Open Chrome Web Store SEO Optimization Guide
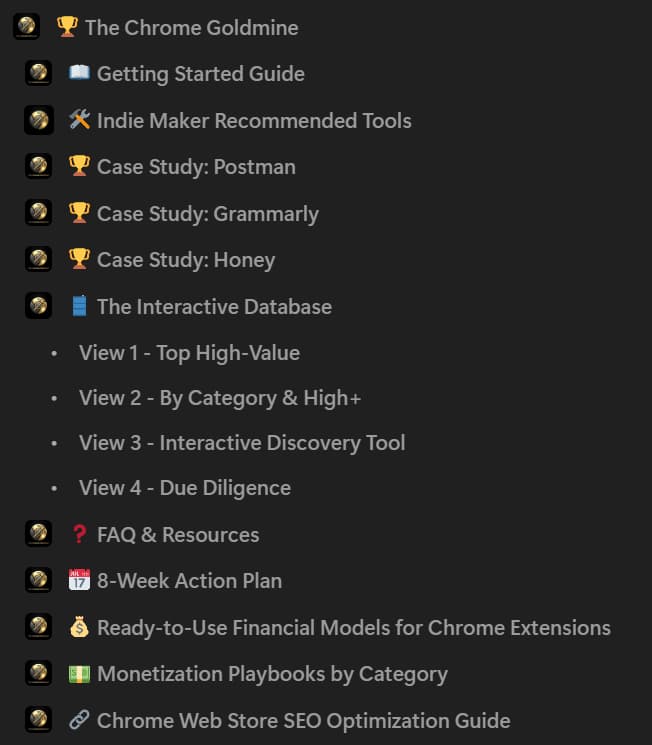The width and height of the screenshot is (652, 745). coord(303,721)
